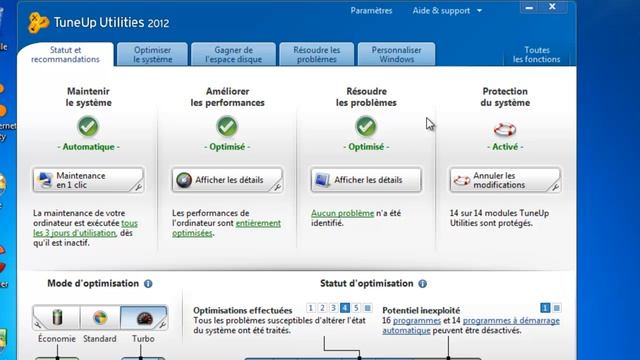Show info for Mode d'optimisation
640x360 pixels.
148,284
